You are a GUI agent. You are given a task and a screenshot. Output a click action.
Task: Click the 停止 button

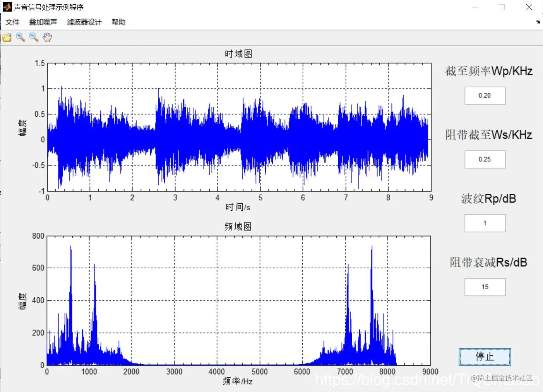pos(485,356)
